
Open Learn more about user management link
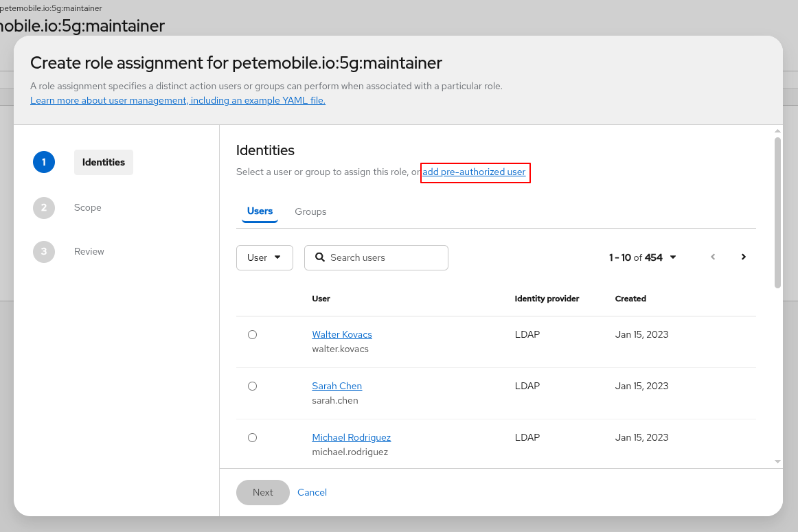pos(178,100)
